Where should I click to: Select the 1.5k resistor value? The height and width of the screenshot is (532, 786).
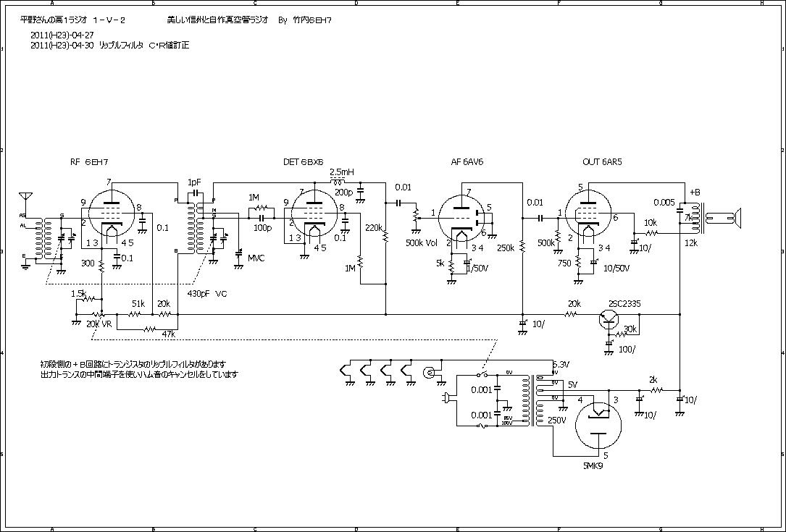79,293
